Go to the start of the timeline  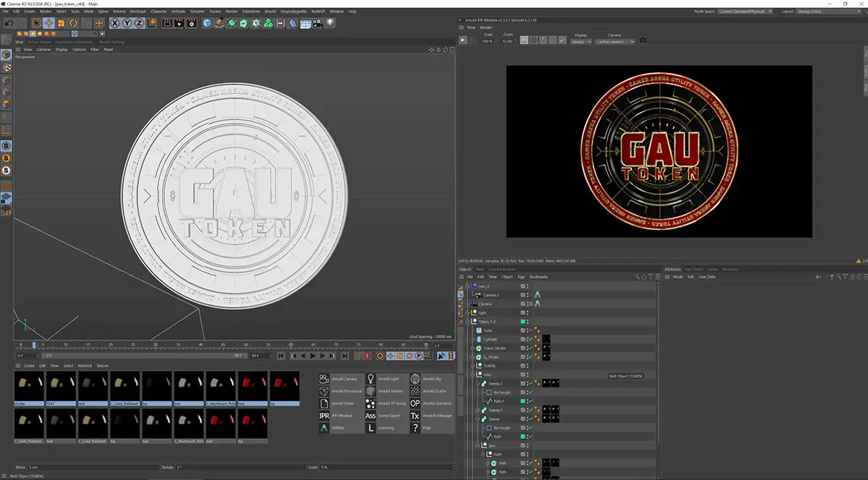pyautogui.click(x=280, y=356)
